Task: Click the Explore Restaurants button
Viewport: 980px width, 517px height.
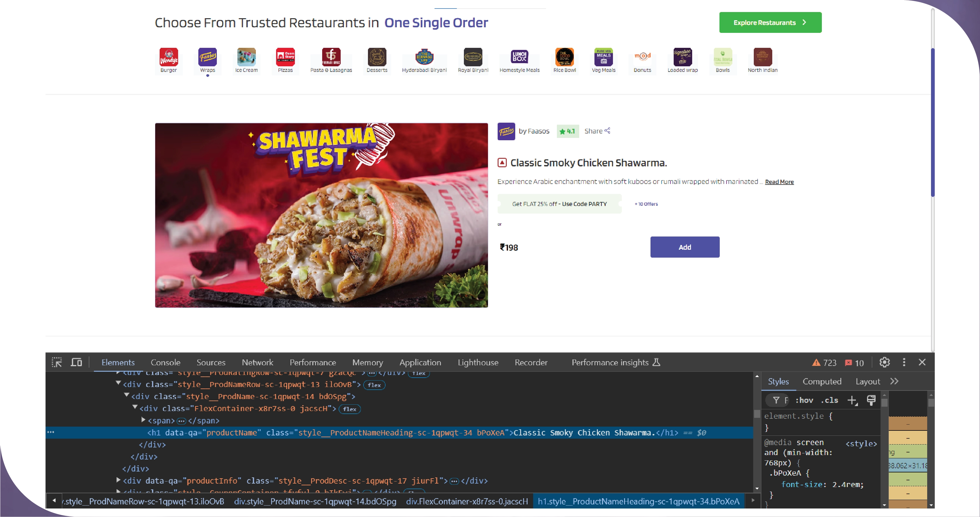Action: pyautogui.click(x=770, y=22)
